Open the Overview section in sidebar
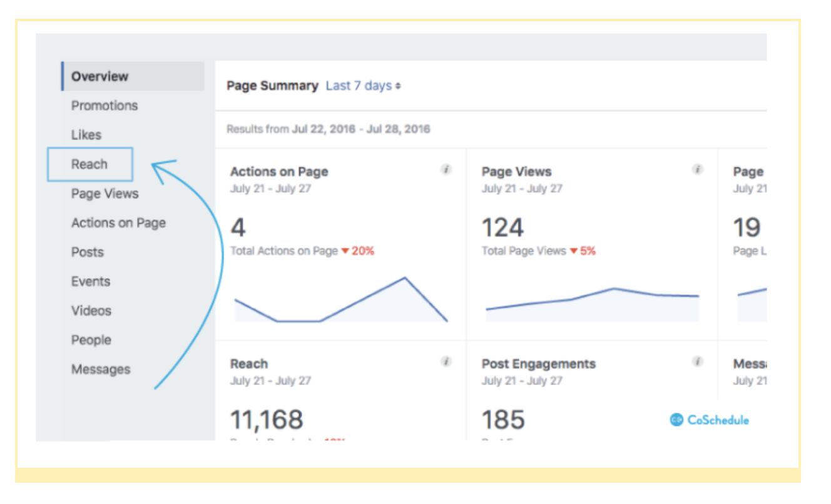Screen dimensions: 831x504 point(133,76)
